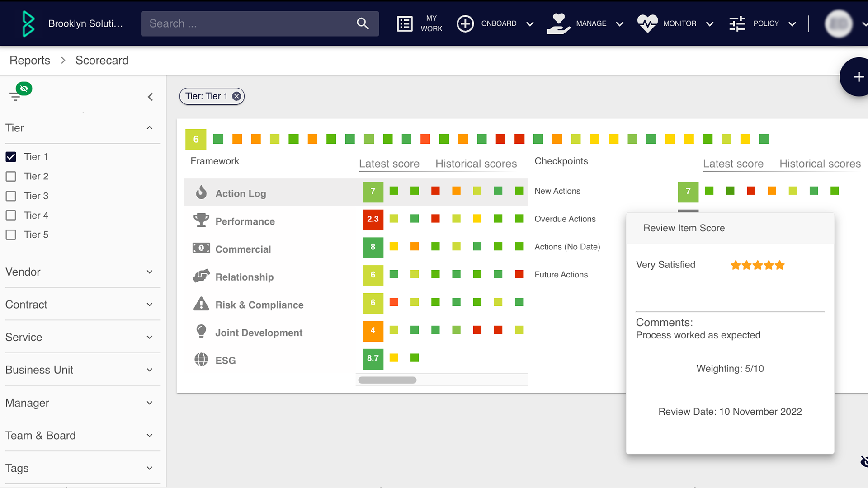Click the horizontal scrollbar under framework scores
The image size is (868, 488).
[x=387, y=380]
